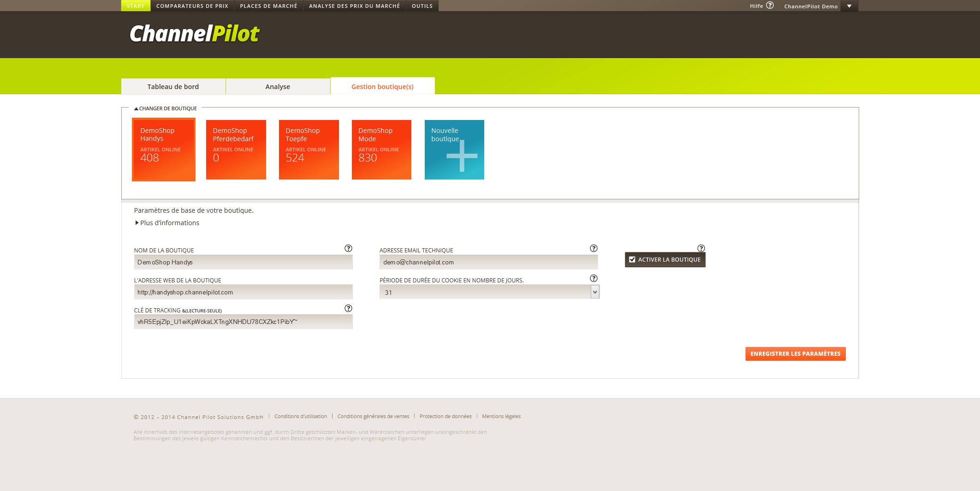Toggle the Activer la boutique checkbox
980x491 pixels.
[x=632, y=260]
